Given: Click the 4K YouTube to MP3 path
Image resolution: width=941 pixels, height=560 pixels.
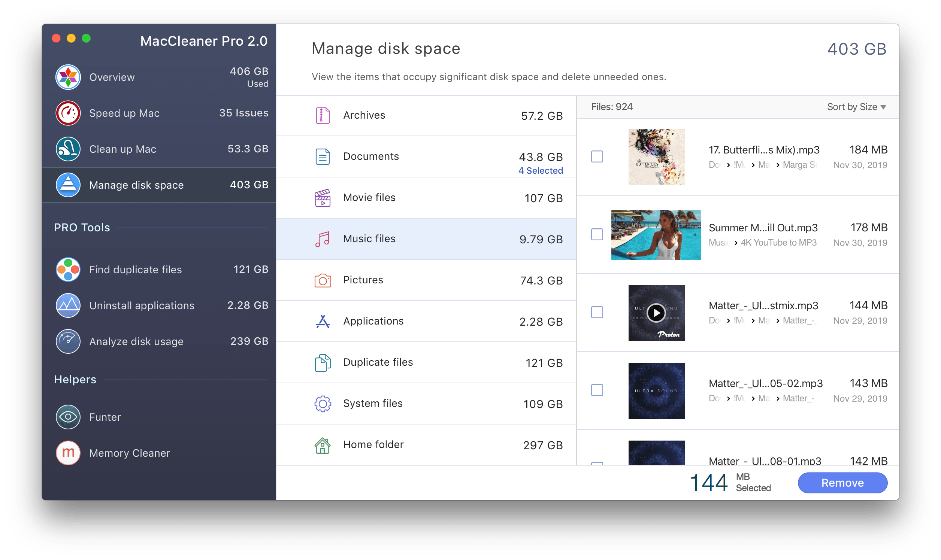Looking at the screenshot, I should click(778, 243).
